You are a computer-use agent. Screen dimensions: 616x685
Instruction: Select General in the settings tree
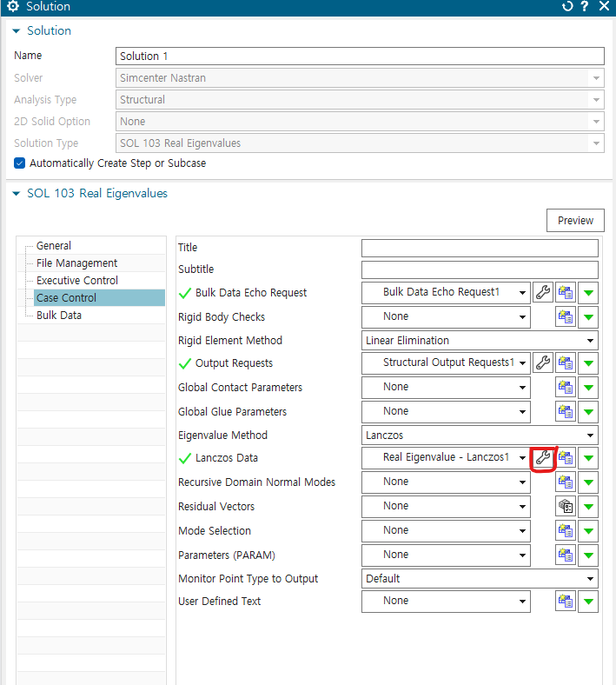[x=54, y=246]
